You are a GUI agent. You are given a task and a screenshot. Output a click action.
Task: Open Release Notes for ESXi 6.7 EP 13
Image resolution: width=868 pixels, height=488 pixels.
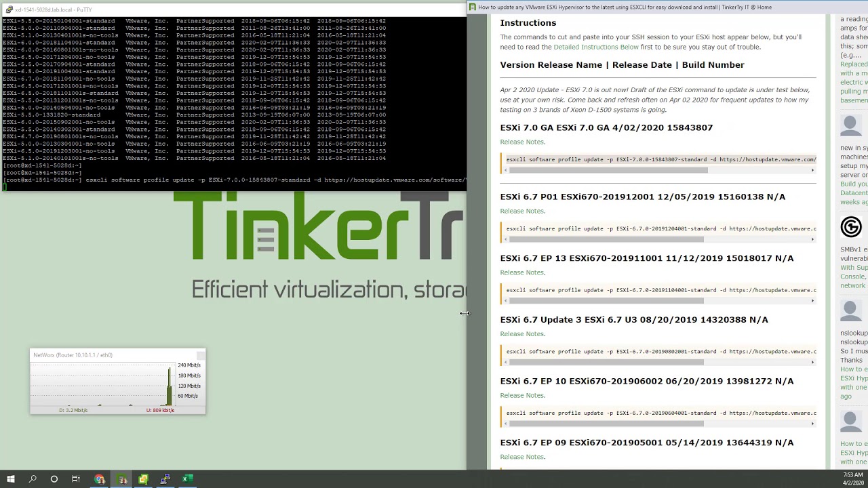click(x=522, y=272)
